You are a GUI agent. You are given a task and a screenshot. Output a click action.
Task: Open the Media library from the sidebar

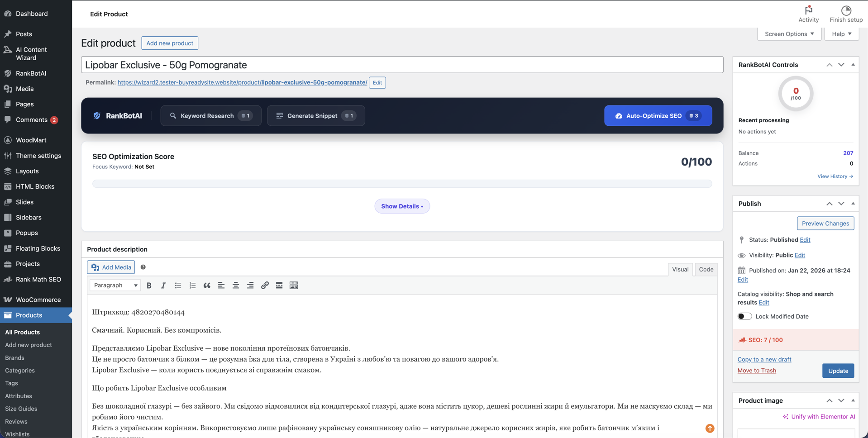click(x=24, y=89)
